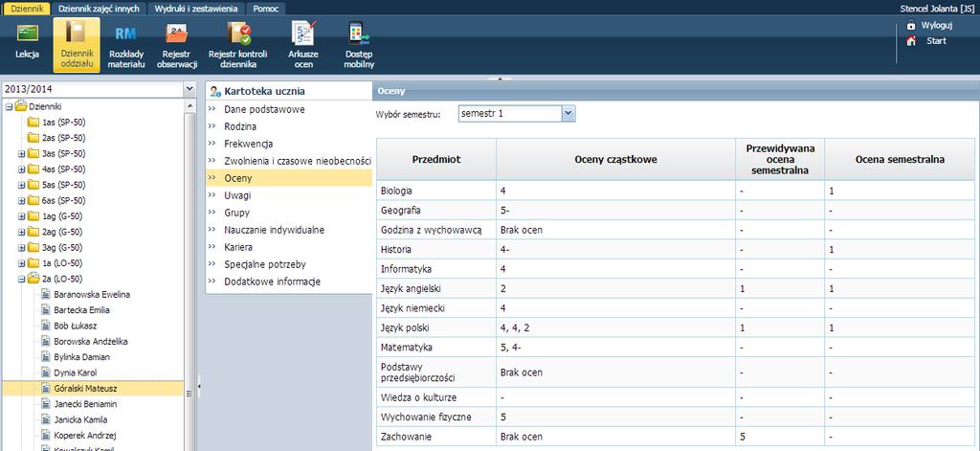
Task: Select student Bylinka Damian
Action: [82, 356]
